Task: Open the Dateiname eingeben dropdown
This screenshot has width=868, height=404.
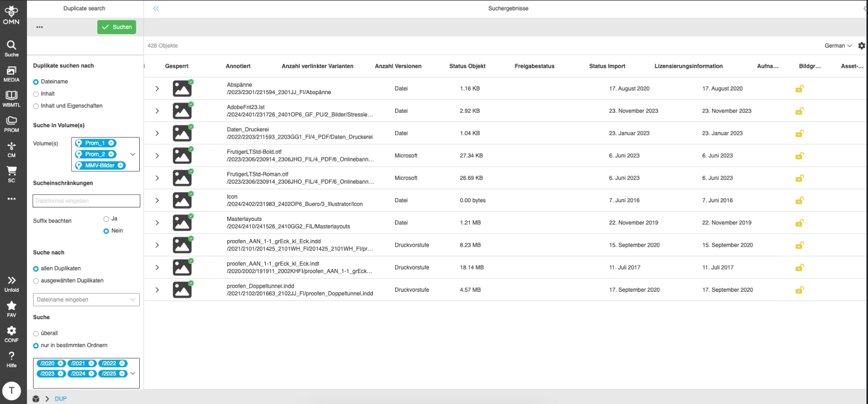Action: (x=86, y=300)
